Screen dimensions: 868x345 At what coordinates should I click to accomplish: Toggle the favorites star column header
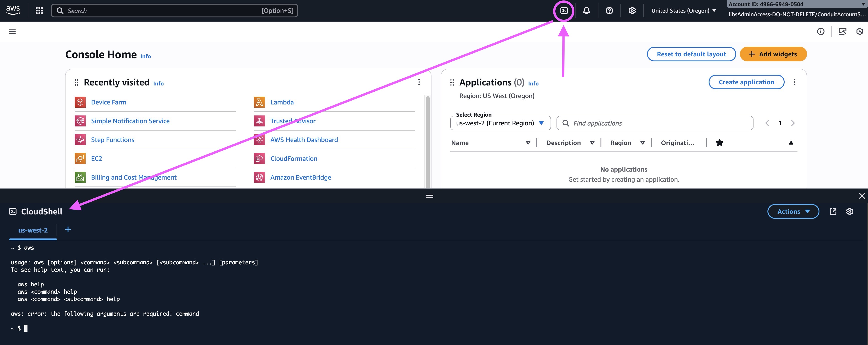(719, 142)
